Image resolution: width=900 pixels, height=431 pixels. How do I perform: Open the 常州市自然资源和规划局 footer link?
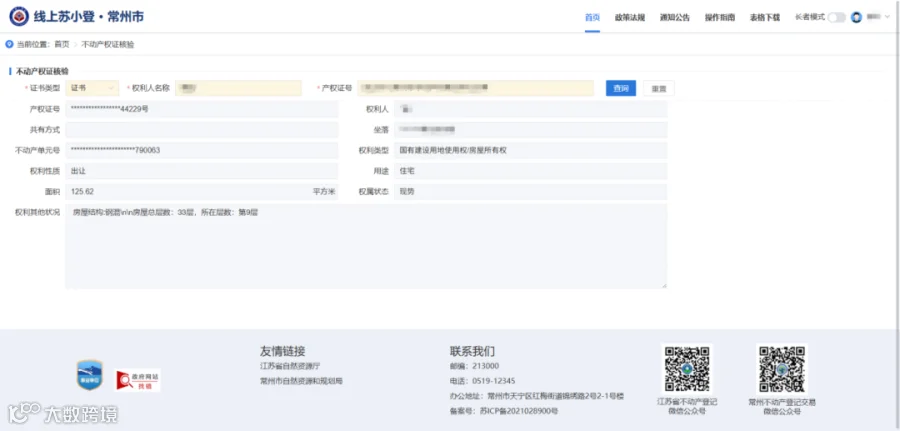301,381
